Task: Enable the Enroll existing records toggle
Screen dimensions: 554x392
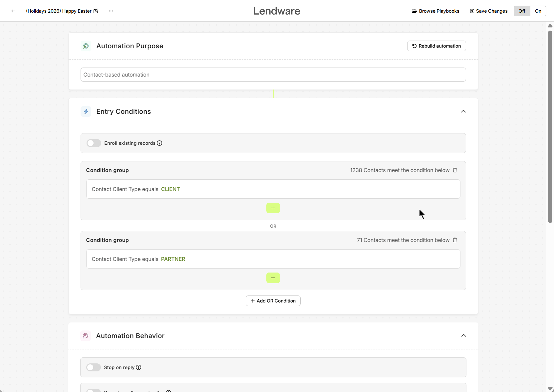Action: pos(94,143)
